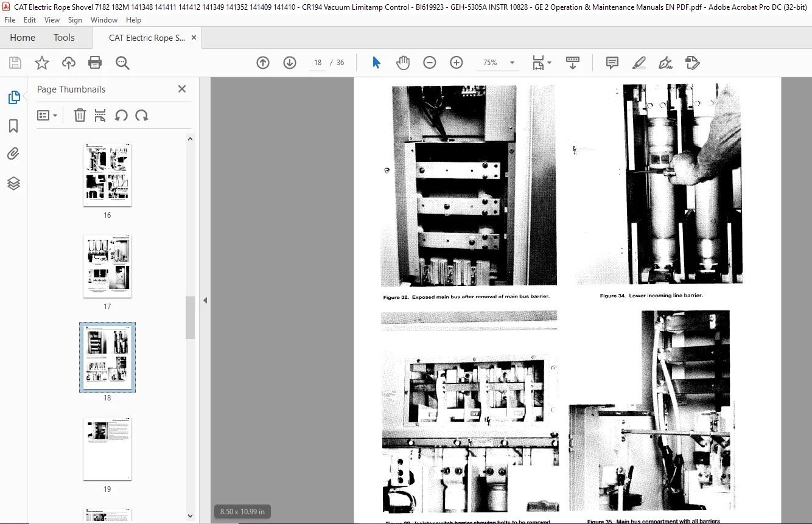Select page 16 thumbnail
This screenshot has width=812, height=524.
[x=107, y=175]
